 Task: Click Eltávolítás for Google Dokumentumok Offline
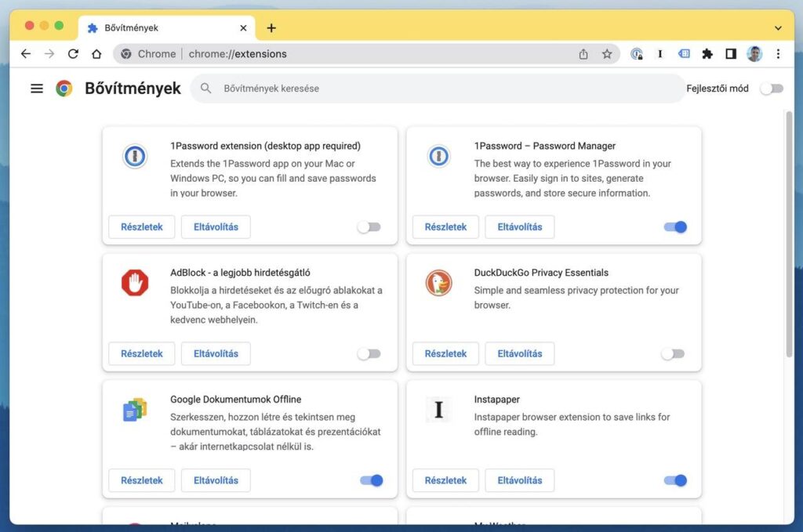(x=216, y=480)
